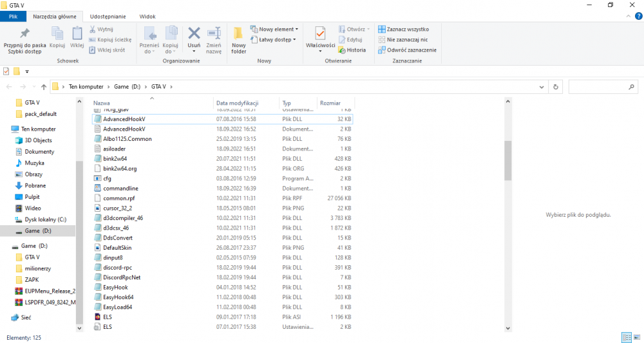Image resolution: width=644 pixels, height=343 pixels.
Task: Click Ten komputer in address breadcrumb
Action: (x=86, y=87)
